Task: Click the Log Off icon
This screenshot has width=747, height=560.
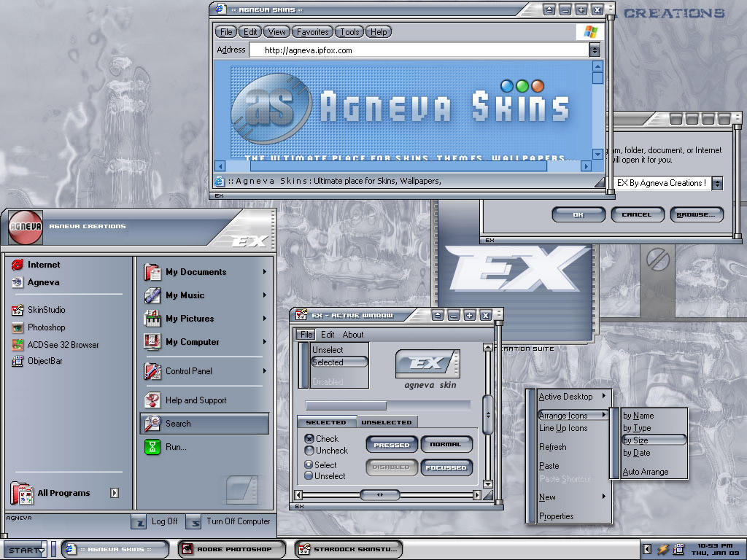Action: (138, 522)
